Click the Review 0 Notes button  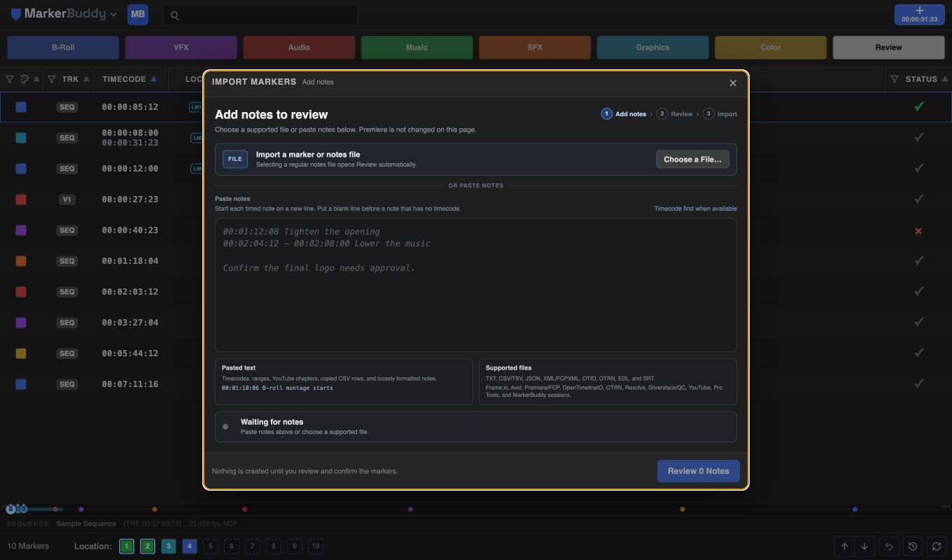click(698, 471)
